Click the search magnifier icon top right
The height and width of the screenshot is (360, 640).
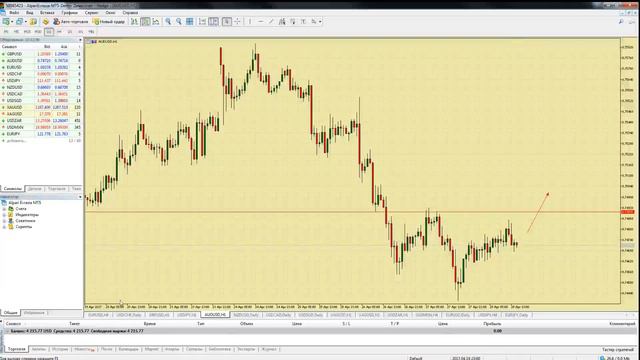click(621, 22)
